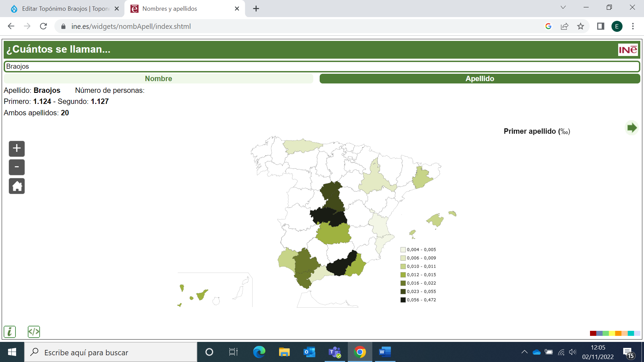This screenshot has width=644, height=362.
Task: Pick the turquoise color theme swatch
Action: click(631, 333)
